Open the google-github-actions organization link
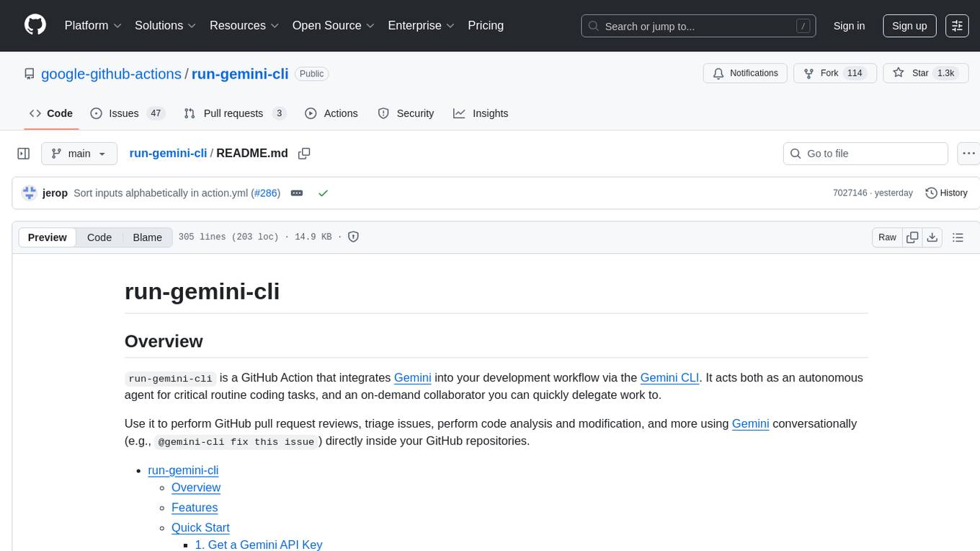Screen dimensions: 980x551 pyautogui.click(x=111, y=74)
